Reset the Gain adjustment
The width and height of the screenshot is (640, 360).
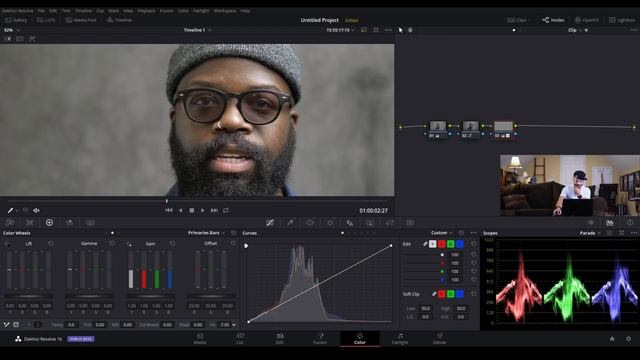click(x=173, y=243)
